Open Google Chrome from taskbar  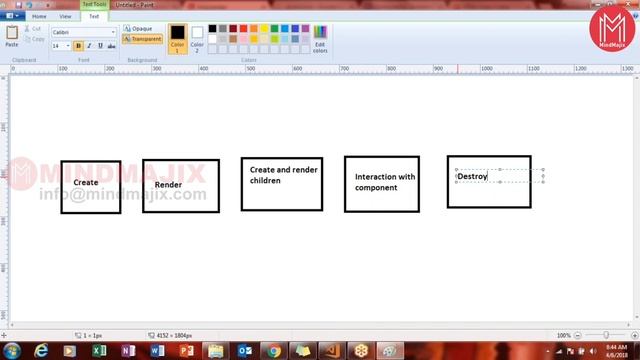[274, 351]
